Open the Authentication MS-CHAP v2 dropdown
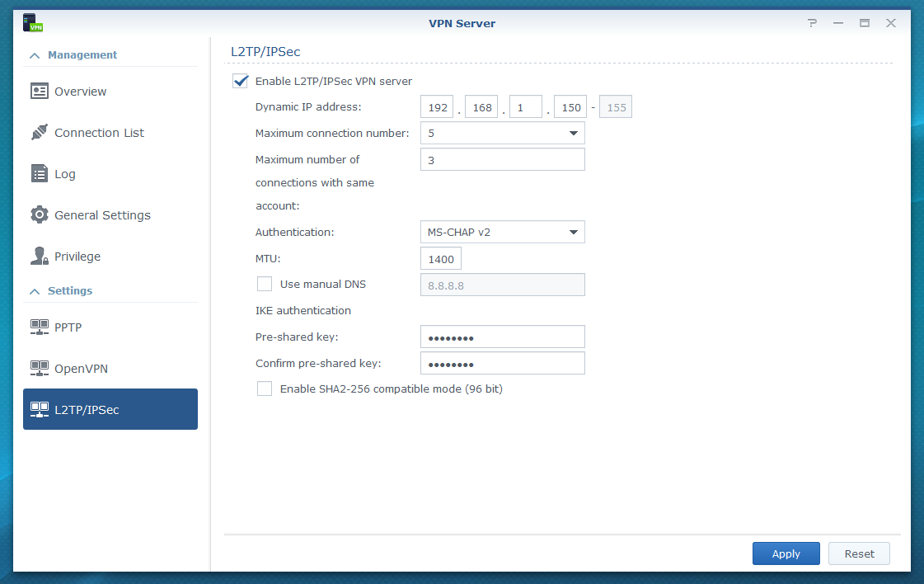Viewport: 924px width, 584px height. pyautogui.click(x=502, y=233)
